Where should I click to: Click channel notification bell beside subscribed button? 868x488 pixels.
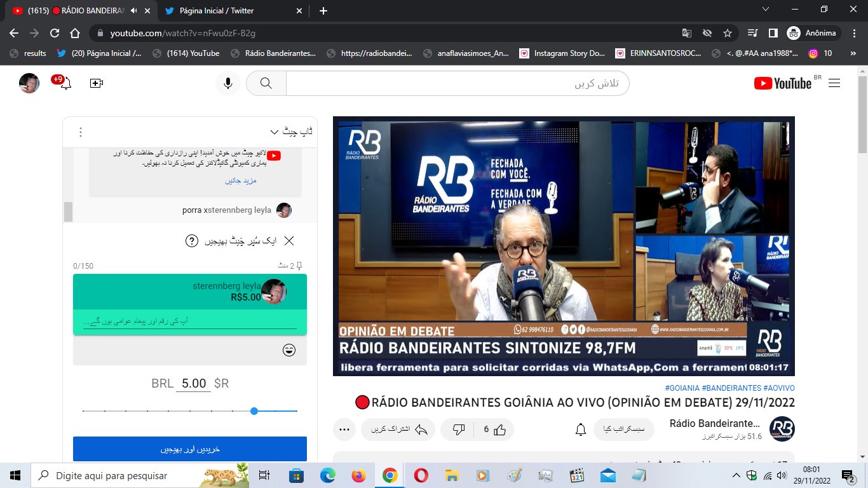click(x=580, y=430)
